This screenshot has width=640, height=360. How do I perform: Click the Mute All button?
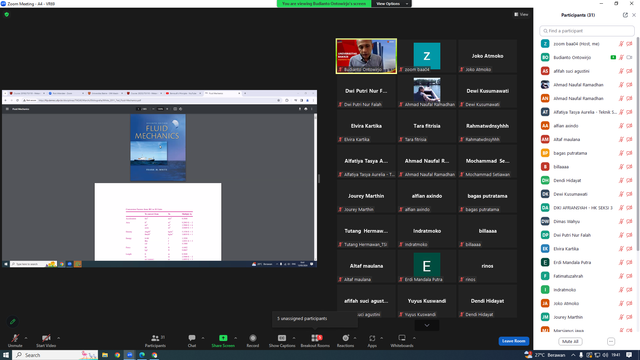[x=570, y=341]
